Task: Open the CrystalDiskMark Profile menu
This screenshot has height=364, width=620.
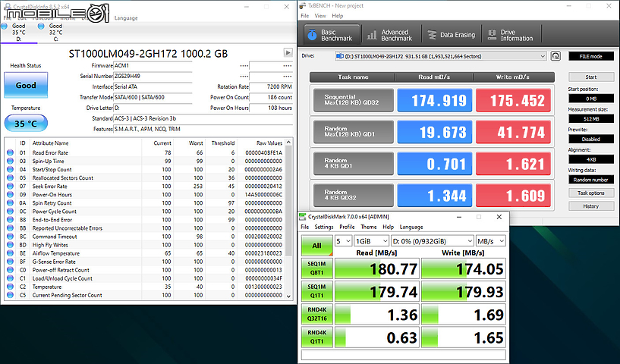Action: [347, 227]
